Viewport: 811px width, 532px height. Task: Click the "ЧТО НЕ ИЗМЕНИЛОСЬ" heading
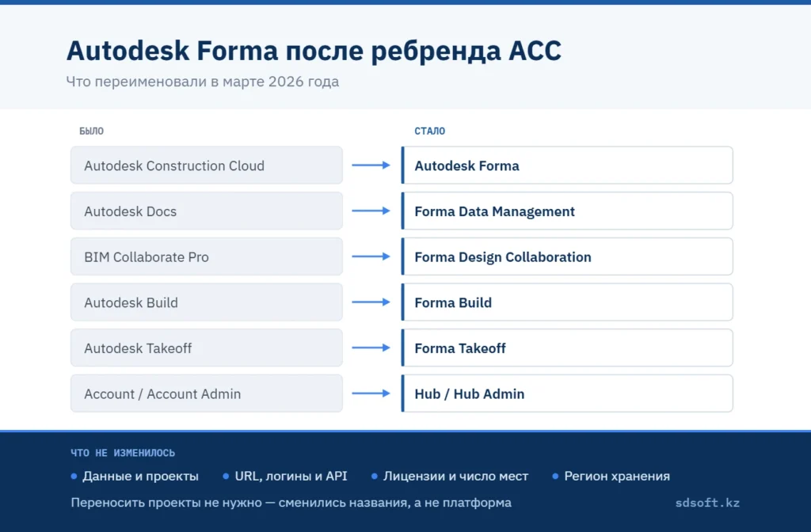pos(123,453)
